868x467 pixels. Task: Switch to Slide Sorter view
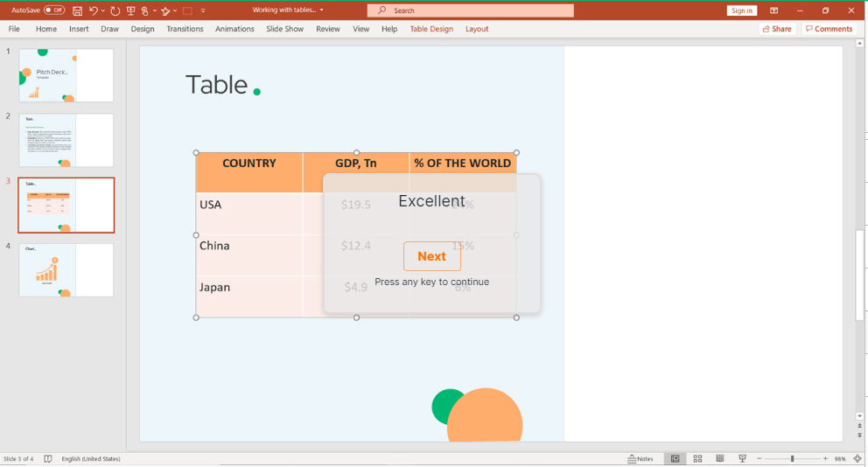pos(697,459)
